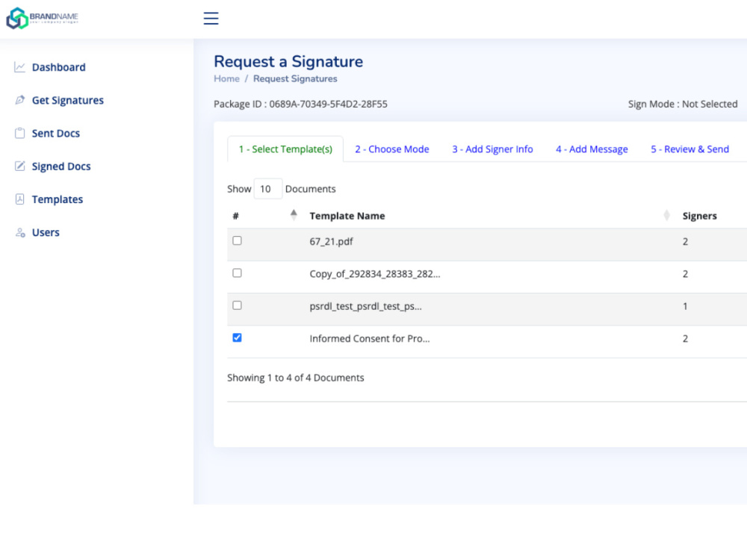The image size is (747, 560).
Task: Click Copy_of_292834_28383_282... template name
Action: tap(374, 274)
